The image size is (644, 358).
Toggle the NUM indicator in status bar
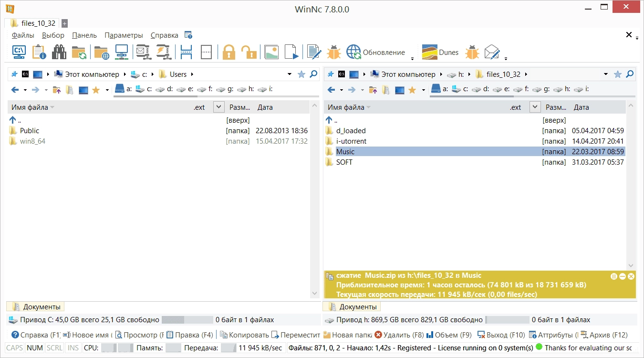point(35,348)
